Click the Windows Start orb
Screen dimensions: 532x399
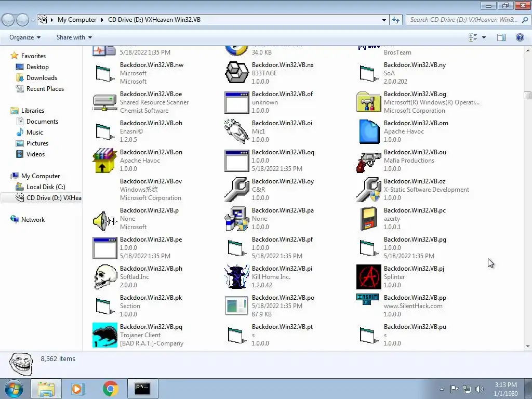pyautogui.click(x=13, y=389)
